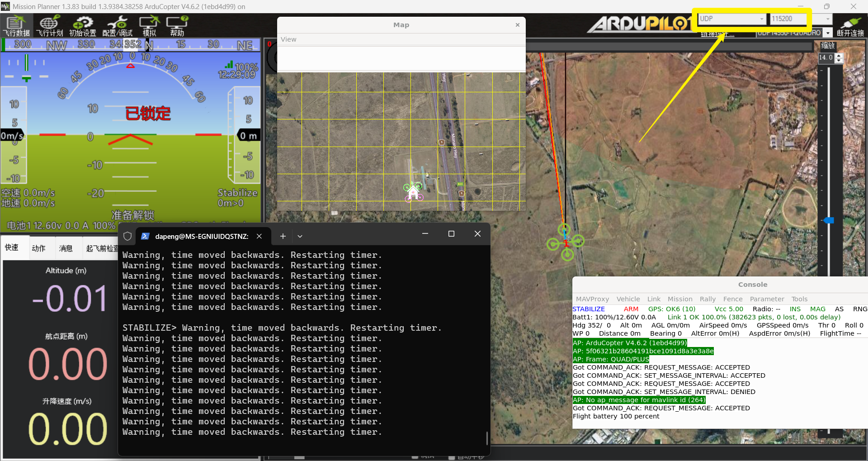Expand the UDP14550-1-QUADRO vehicle selector arrow
Viewport: 868px width, 461px height.
coord(827,33)
